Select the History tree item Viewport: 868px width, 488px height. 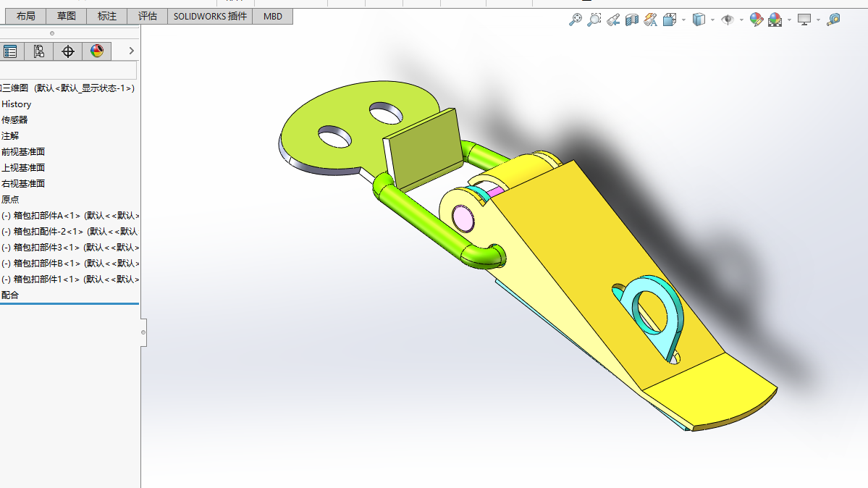tap(16, 104)
